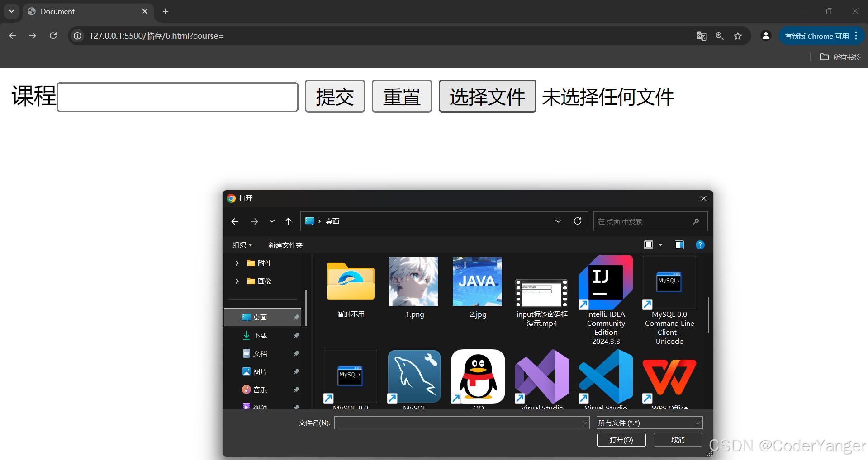Open recent locations dropdown in dialog
Image resolution: width=868 pixels, height=460 pixels.
pos(272,221)
